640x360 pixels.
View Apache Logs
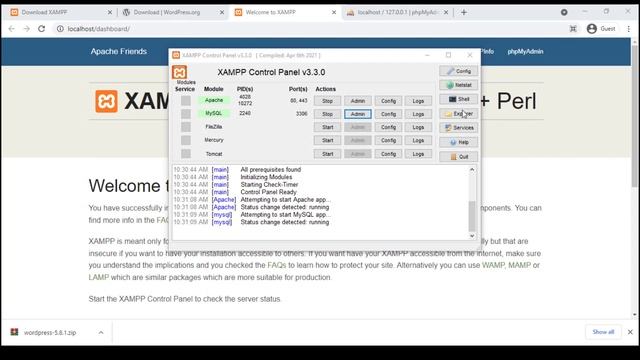tap(418, 101)
